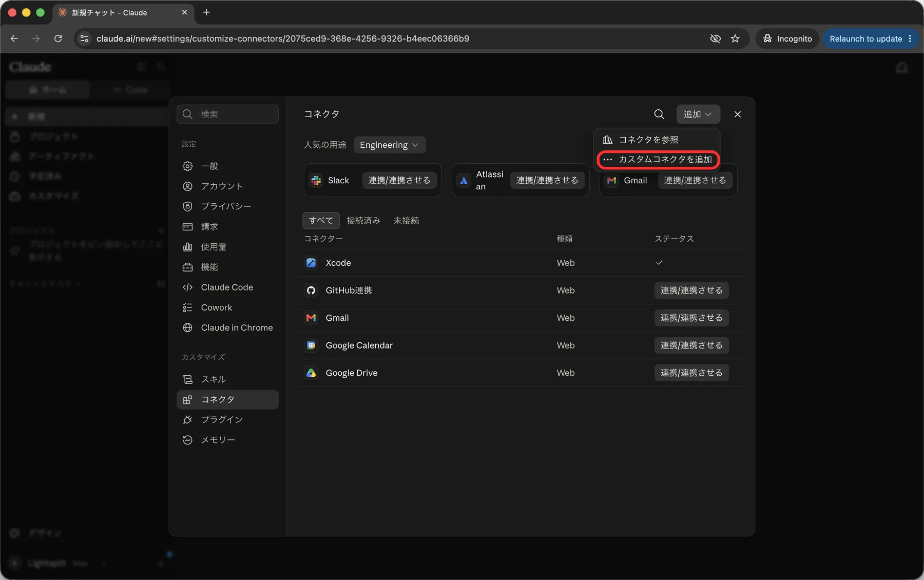Expand the Engineering category dropdown
924x580 pixels.
(x=389, y=145)
